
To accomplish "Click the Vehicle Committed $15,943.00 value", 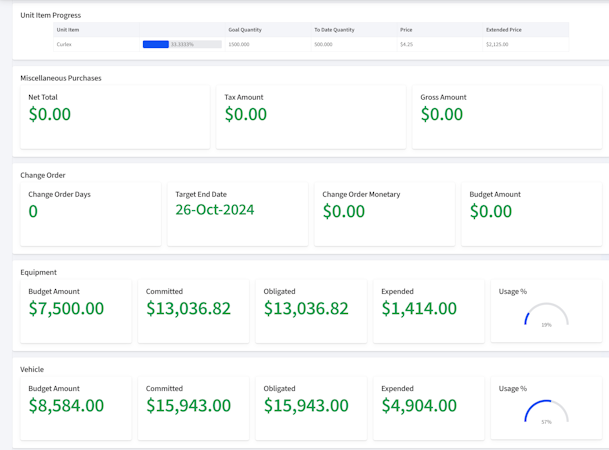I will (188, 405).
